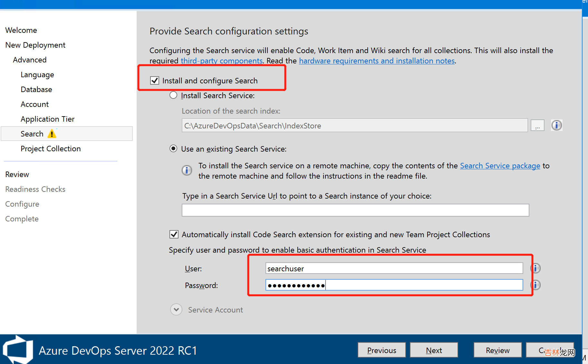The height and width of the screenshot is (364, 588).
Task: Open the third-party components link
Action: click(221, 61)
